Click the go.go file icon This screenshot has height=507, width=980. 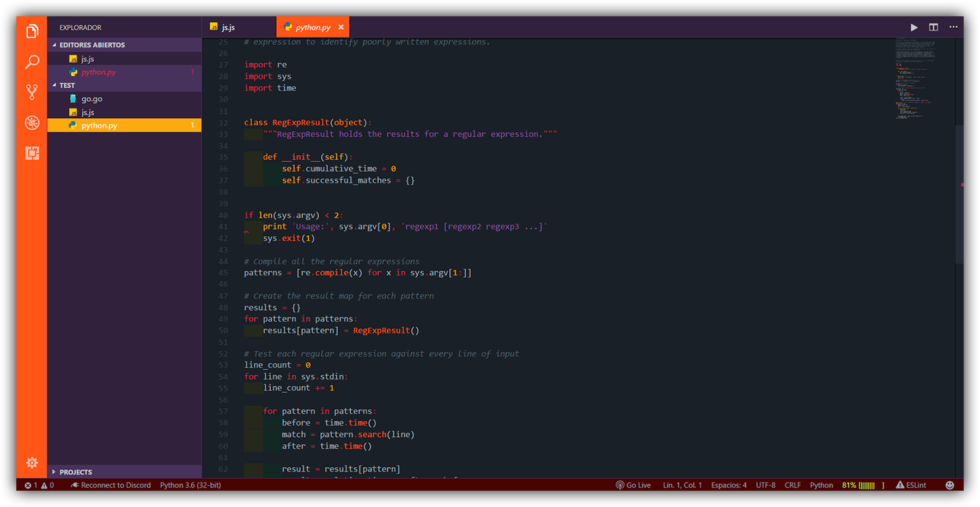click(73, 99)
